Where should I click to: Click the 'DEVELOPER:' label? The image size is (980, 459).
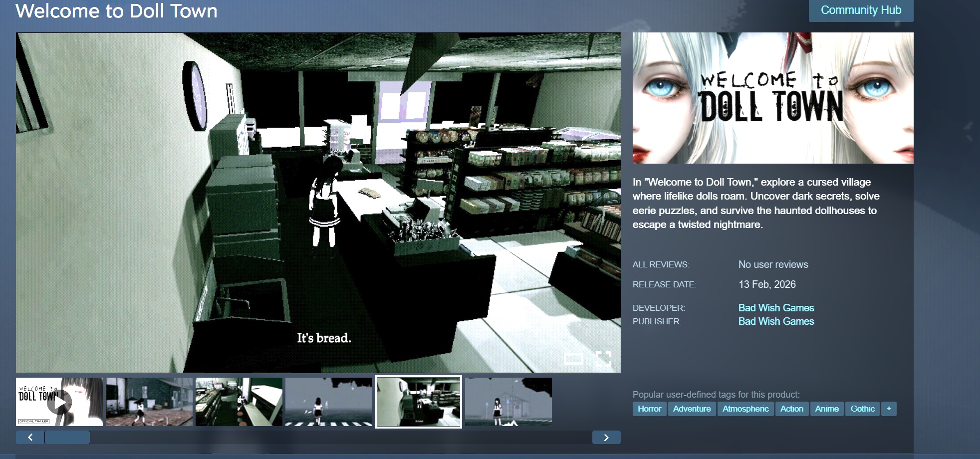pyautogui.click(x=659, y=308)
